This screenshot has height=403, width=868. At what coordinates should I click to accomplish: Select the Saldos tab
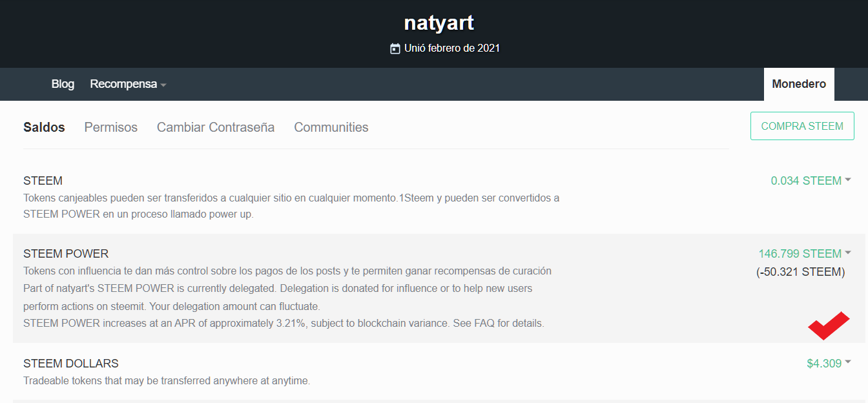click(x=44, y=127)
